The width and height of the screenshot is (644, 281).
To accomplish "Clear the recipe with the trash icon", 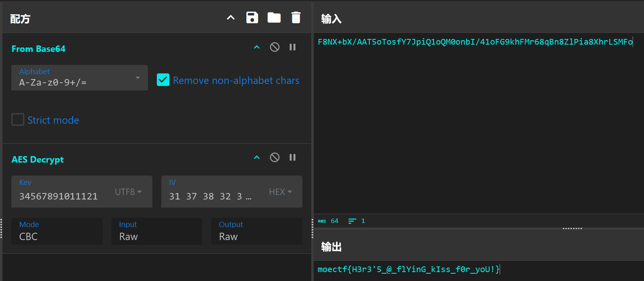I will (x=296, y=17).
